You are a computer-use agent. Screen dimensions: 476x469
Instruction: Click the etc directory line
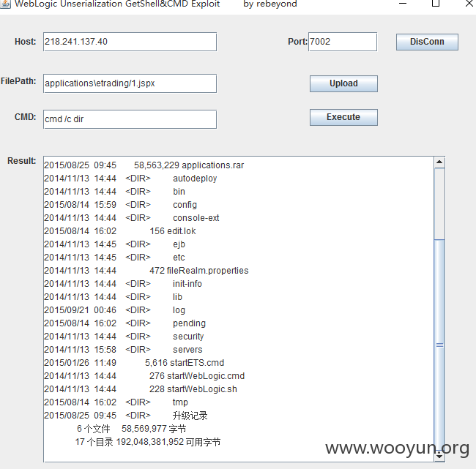tap(114, 258)
